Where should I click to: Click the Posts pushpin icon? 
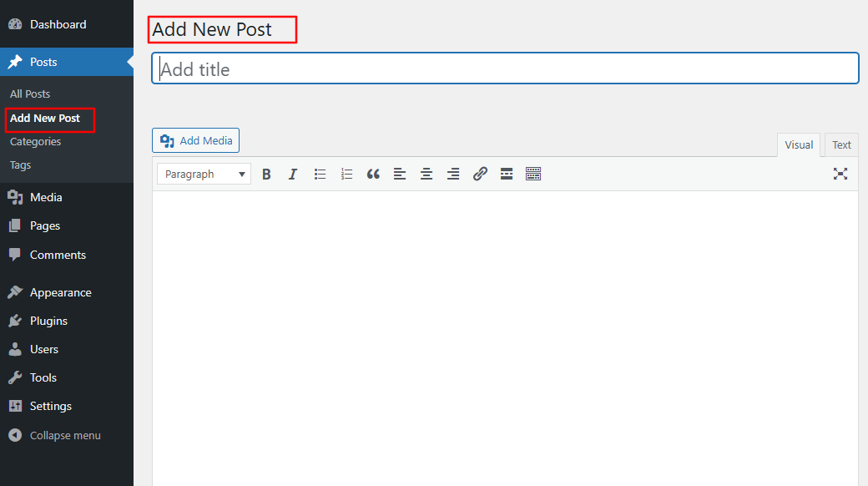coord(15,62)
